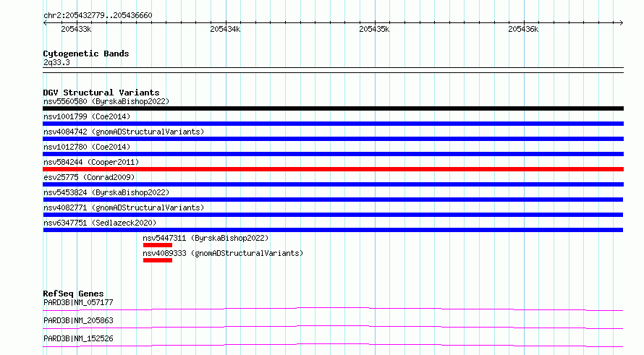This screenshot has width=644, height=355.
Task: Click nsv4082771 (gnomADStructuralVariants) label
Action: (x=124, y=208)
